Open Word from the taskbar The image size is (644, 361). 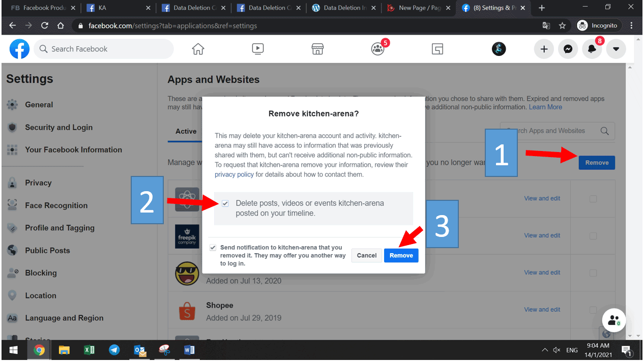189,350
